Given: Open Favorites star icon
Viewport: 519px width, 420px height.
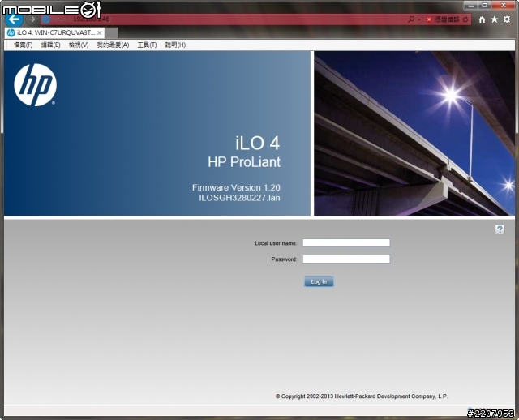Looking at the screenshot, I should pos(494,19).
